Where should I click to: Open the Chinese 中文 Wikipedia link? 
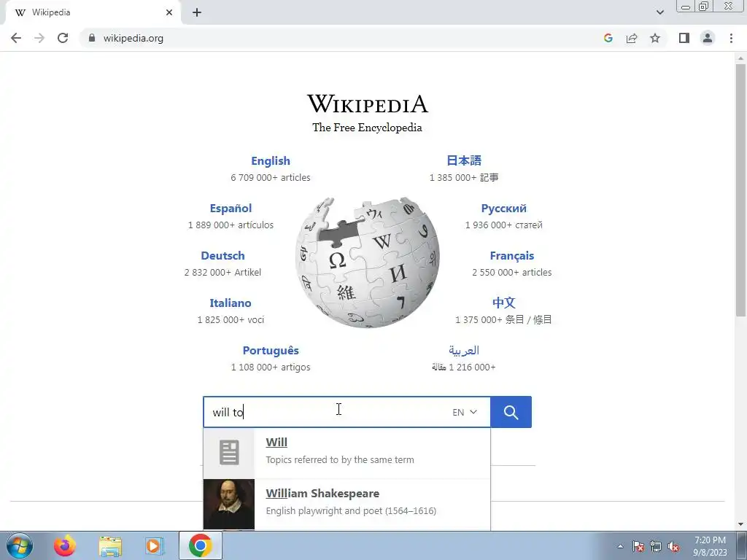click(503, 303)
